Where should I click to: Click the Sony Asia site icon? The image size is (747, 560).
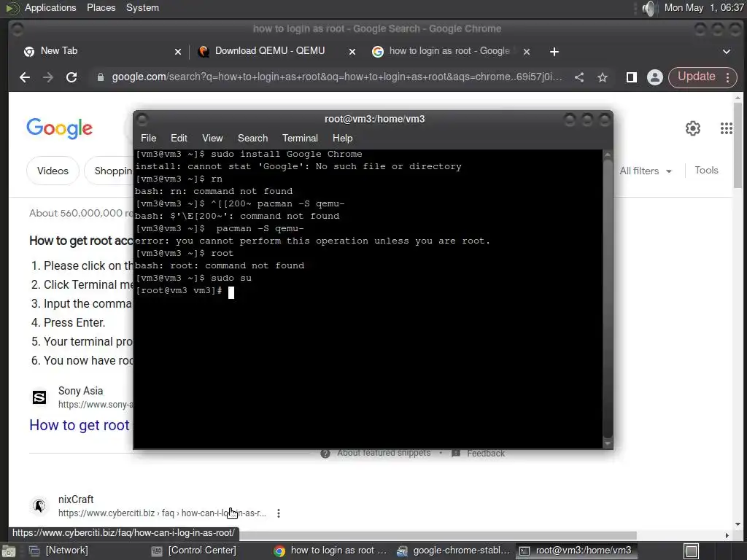[x=39, y=397]
